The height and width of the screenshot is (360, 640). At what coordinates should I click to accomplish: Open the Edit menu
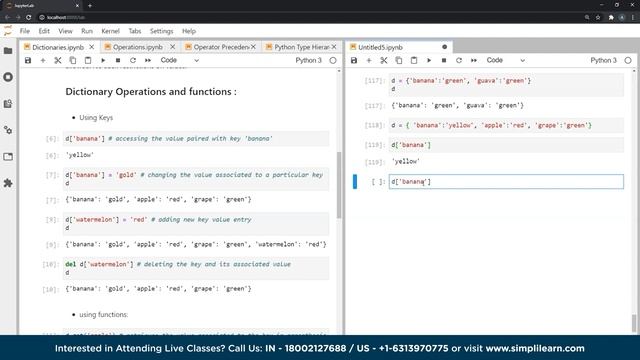44,31
